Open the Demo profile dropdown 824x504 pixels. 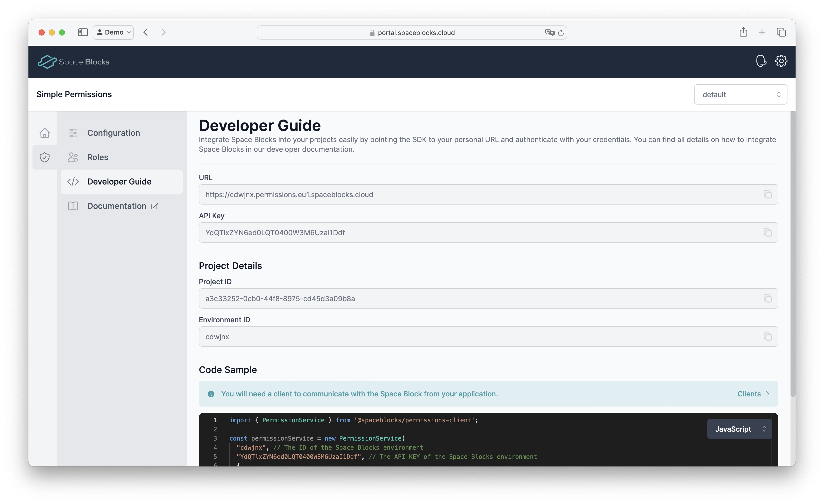pos(113,32)
